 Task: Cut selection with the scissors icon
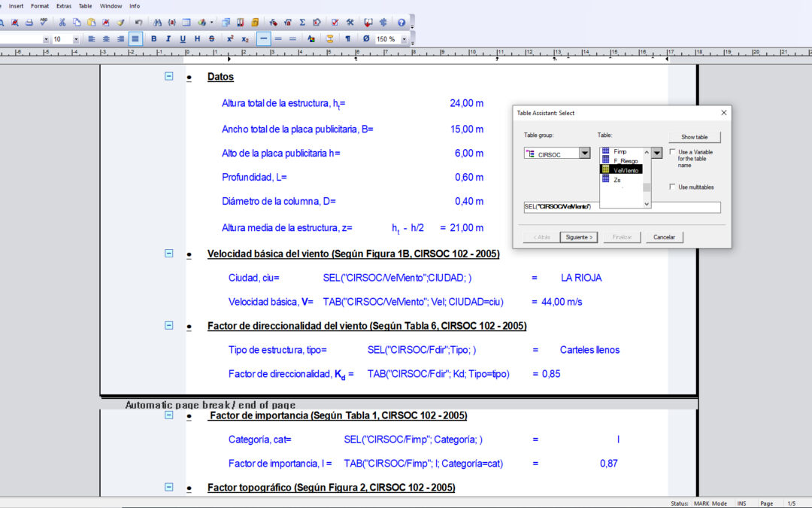tap(62, 23)
